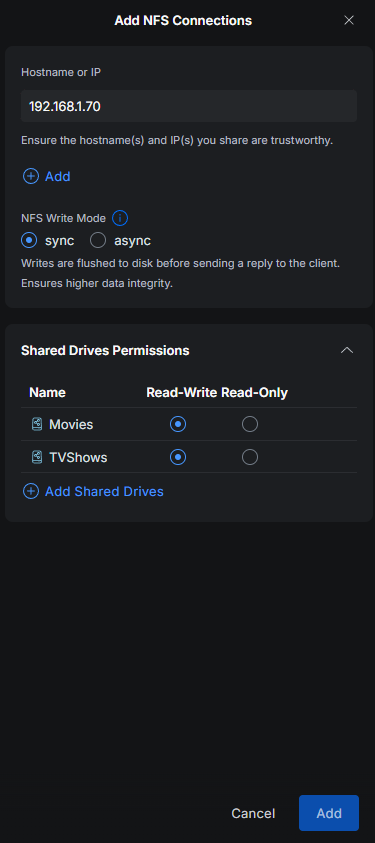This screenshot has height=843, width=375.
Task: Set Movies to Read-Only
Action: [250, 424]
